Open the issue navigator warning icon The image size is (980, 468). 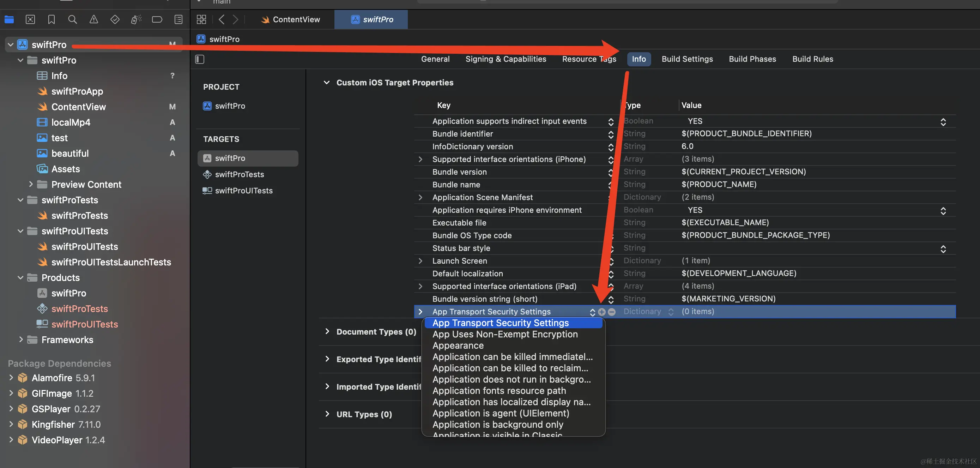[93, 19]
